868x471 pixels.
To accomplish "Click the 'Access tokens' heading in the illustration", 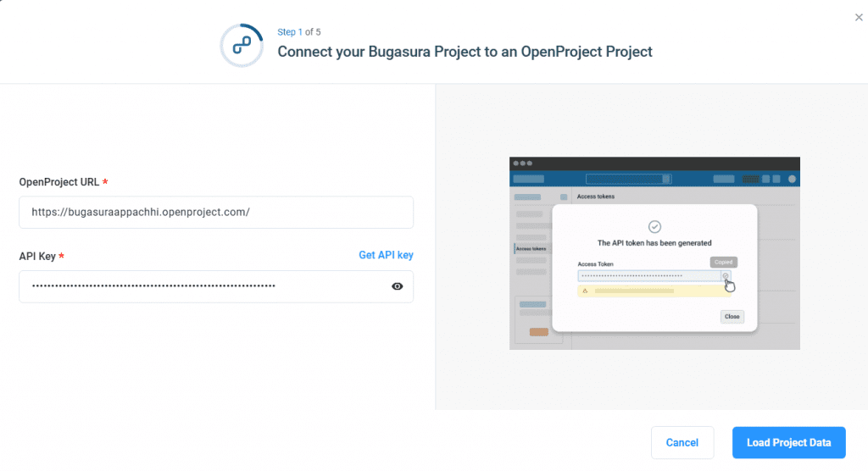I will click(595, 197).
